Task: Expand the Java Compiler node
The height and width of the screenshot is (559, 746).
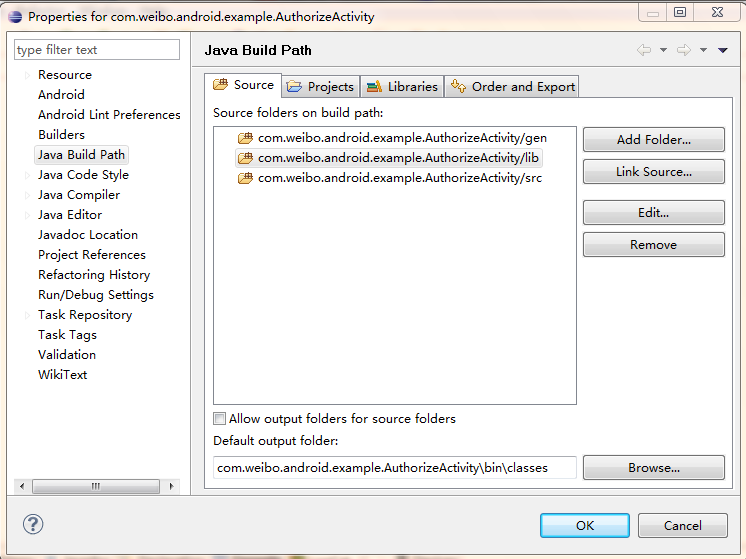Action: point(27,195)
